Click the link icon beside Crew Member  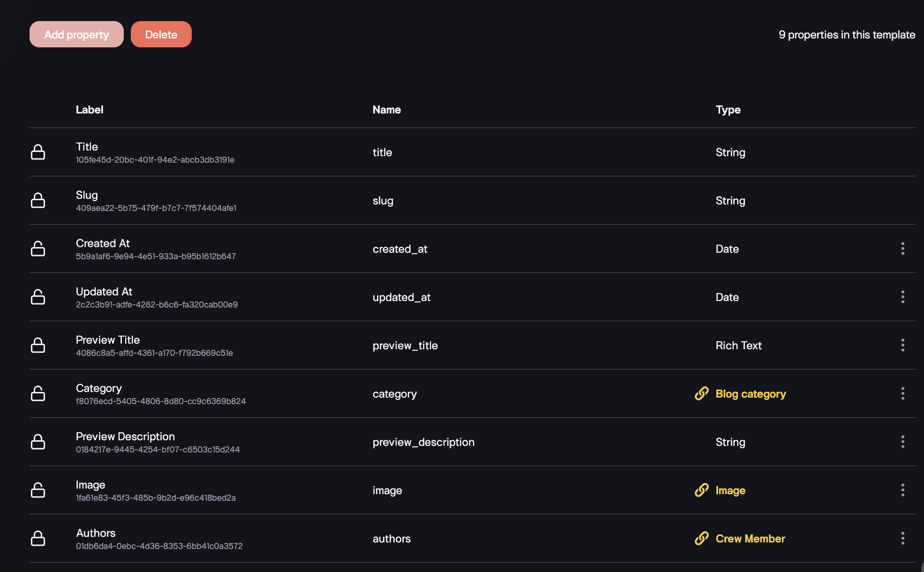(701, 539)
